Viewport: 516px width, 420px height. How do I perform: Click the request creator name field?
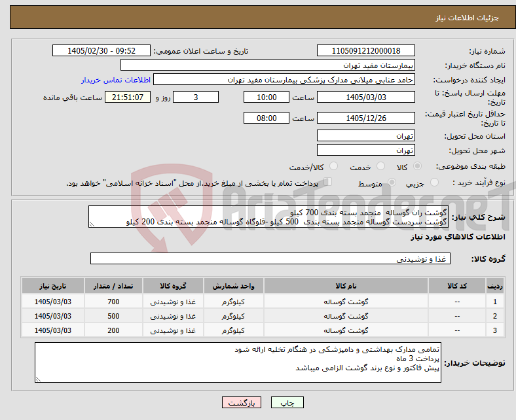click(284, 80)
